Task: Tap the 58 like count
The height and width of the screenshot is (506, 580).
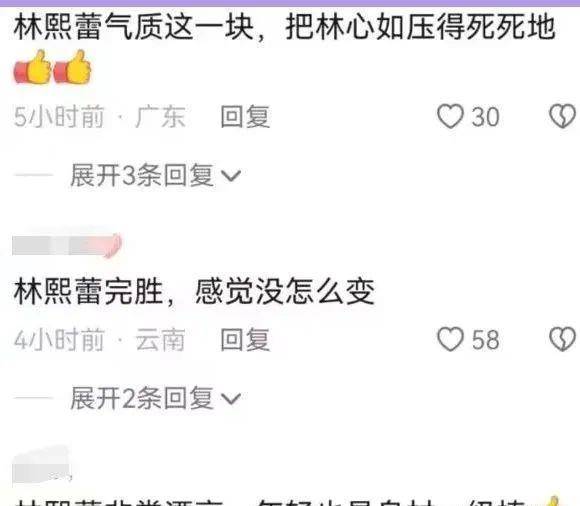Action: click(x=485, y=340)
